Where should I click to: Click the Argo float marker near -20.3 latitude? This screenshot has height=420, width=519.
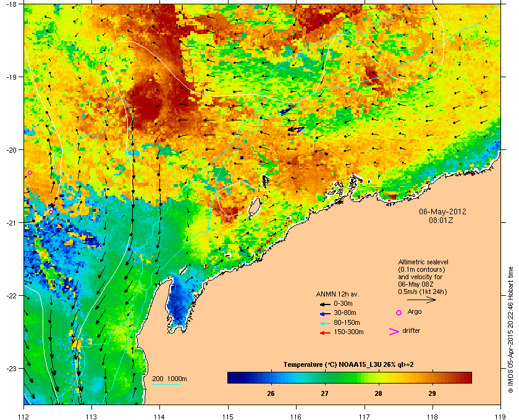(30, 172)
